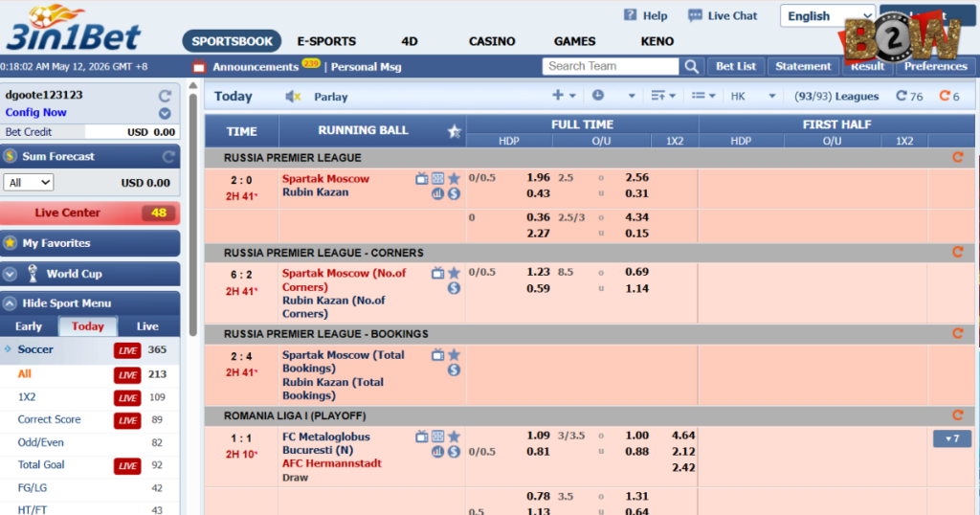Click the favorites star in the Running Ball header
This screenshot has height=515, width=980.
455,131
